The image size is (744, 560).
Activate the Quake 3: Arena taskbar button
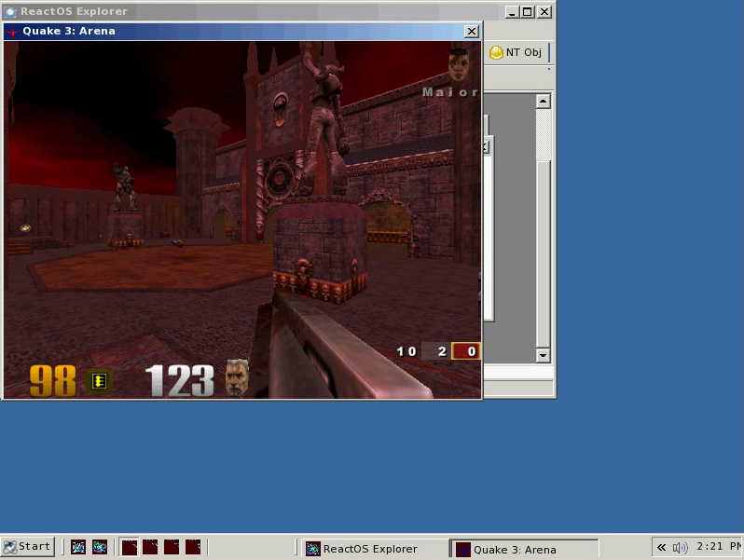point(524,549)
